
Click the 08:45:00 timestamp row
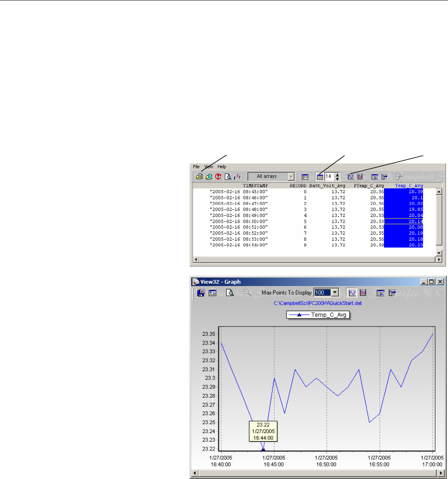[239, 192]
